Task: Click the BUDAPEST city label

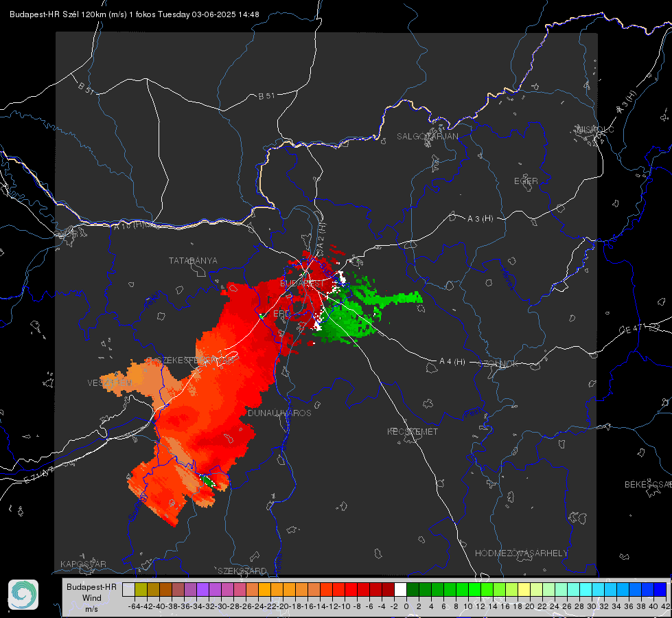Action: coord(302,284)
